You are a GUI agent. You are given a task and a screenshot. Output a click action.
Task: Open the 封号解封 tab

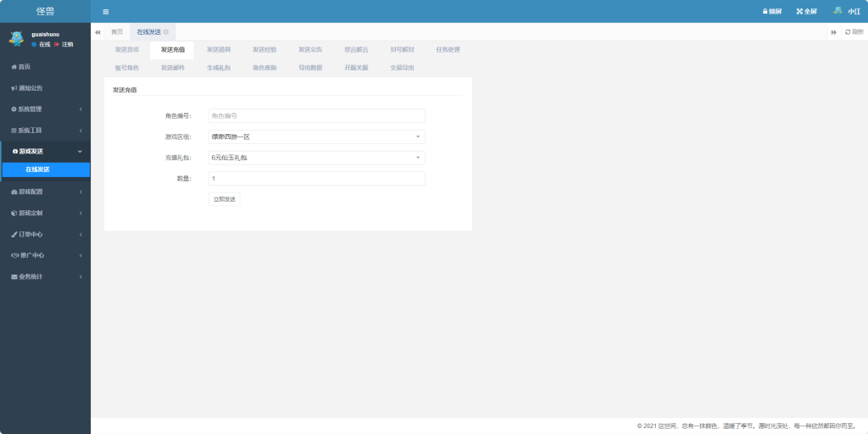(403, 50)
